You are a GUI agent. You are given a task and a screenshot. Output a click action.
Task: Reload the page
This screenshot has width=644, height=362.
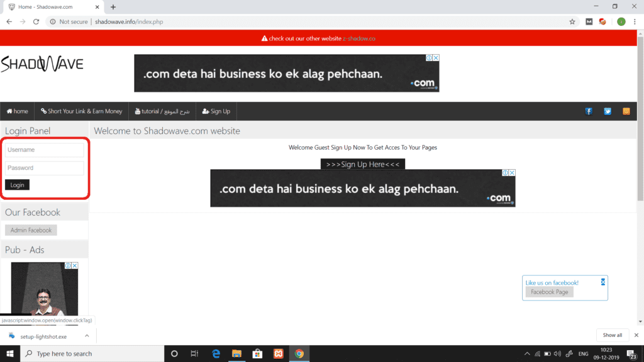point(36,22)
